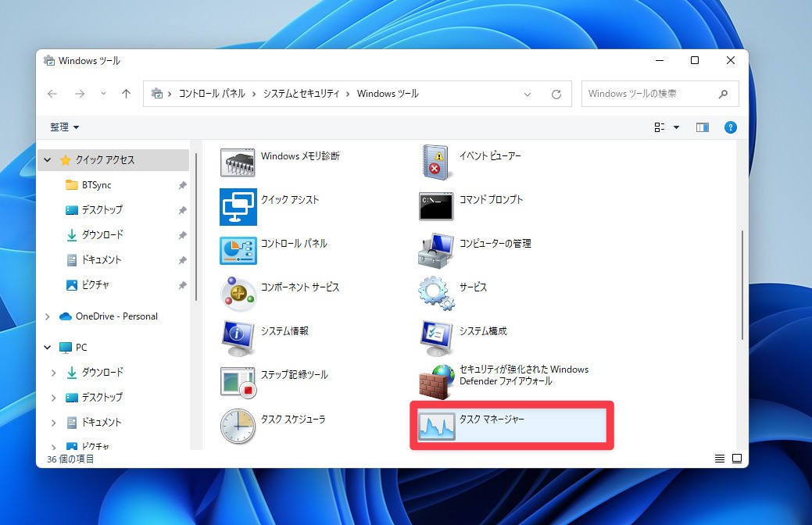Select the タスク マネージャー label text
812x525 pixels.
click(x=492, y=419)
